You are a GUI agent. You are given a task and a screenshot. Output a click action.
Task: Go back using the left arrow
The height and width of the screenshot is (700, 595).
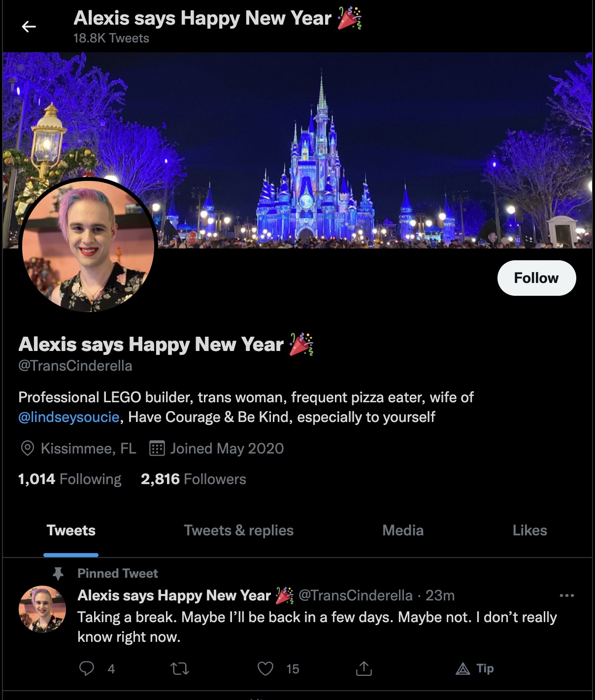click(29, 27)
